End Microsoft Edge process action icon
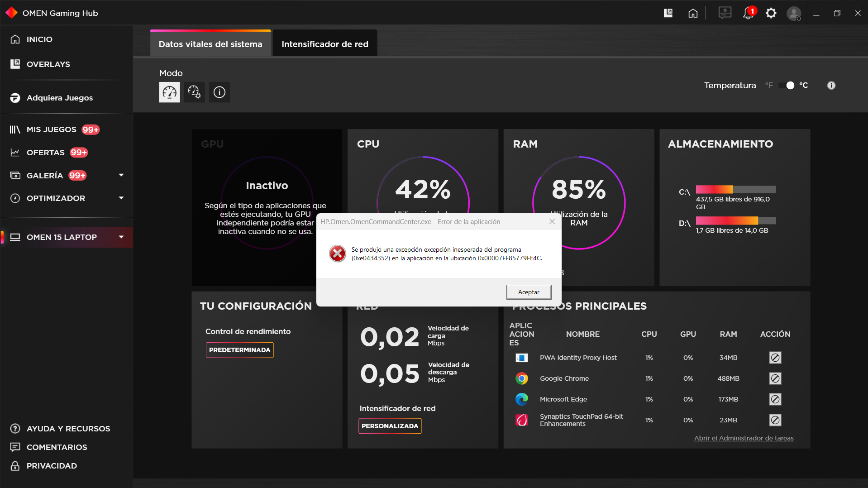Image resolution: width=868 pixels, height=488 pixels. [775, 399]
